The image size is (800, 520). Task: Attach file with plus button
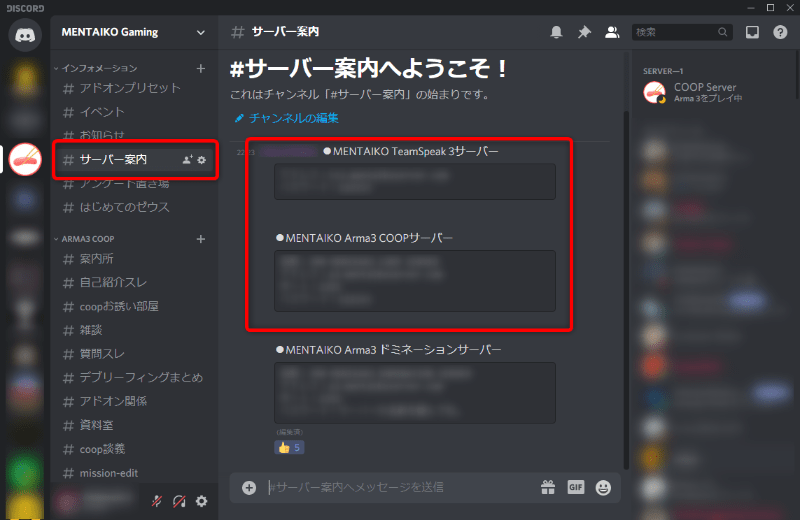click(x=249, y=488)
